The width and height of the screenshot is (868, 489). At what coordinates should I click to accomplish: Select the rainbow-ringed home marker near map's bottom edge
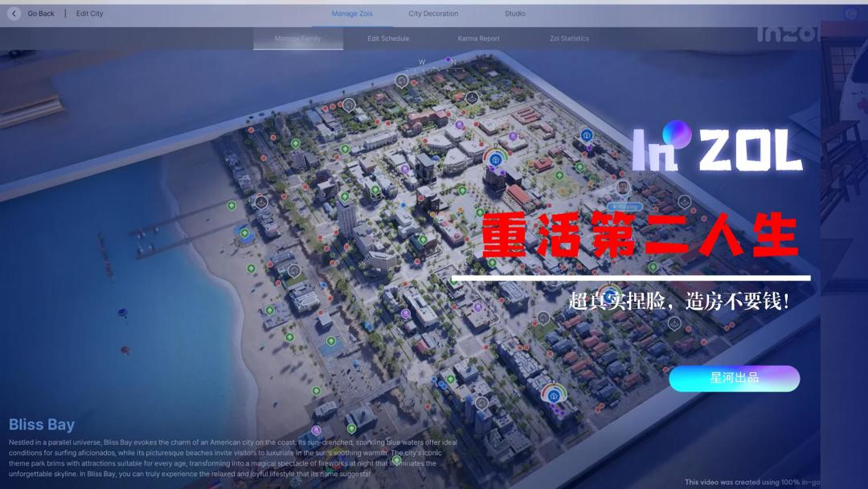point(554,395)
